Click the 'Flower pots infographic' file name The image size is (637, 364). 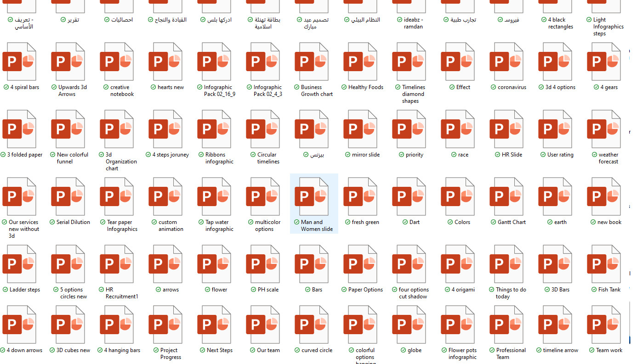point(462,353)
